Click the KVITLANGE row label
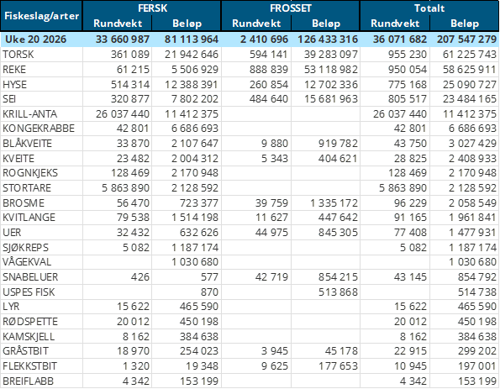 click(29, 217)
